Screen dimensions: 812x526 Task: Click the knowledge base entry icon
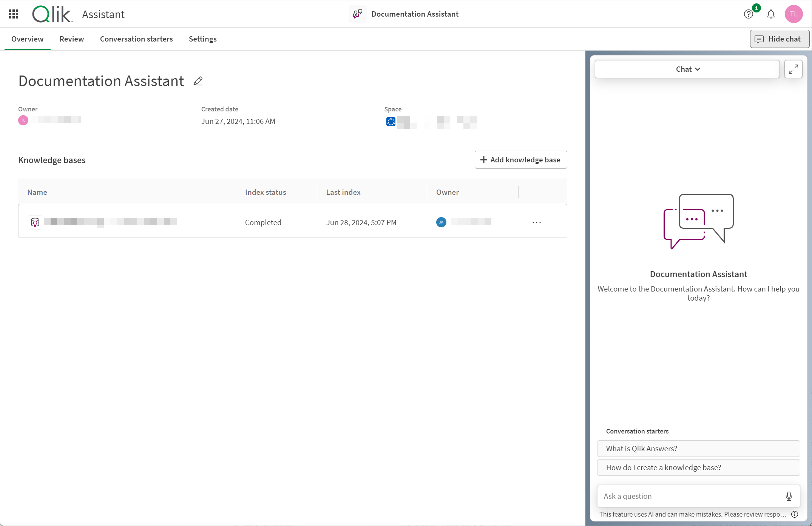pos(36,222)
